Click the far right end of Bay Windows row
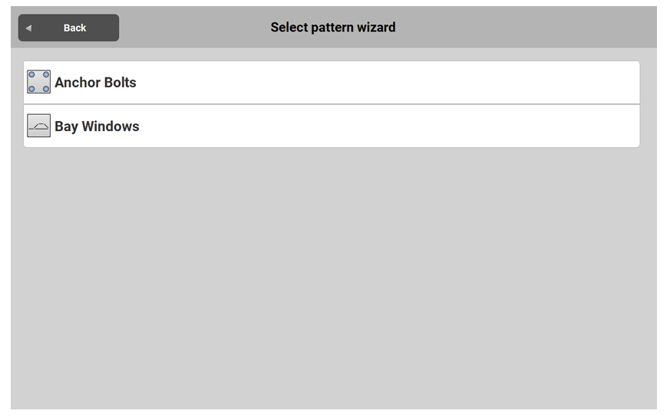The image size is (670, 417). [625, 126]
